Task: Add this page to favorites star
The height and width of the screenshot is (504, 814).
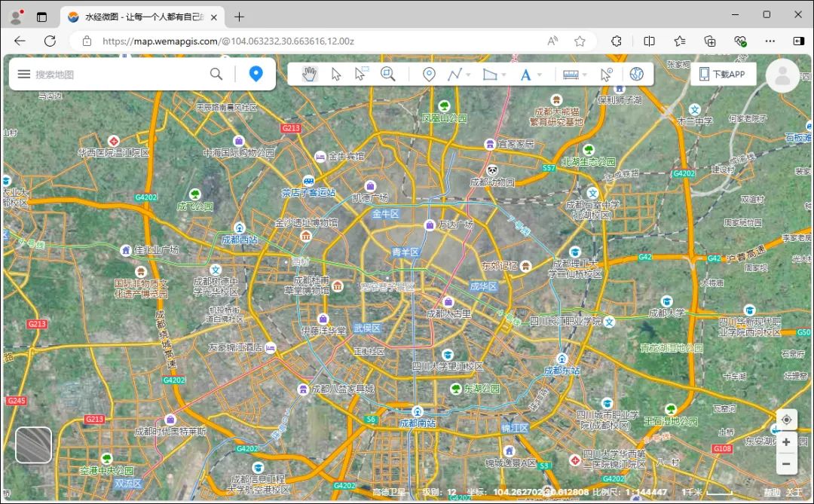Action: [580, 41]
